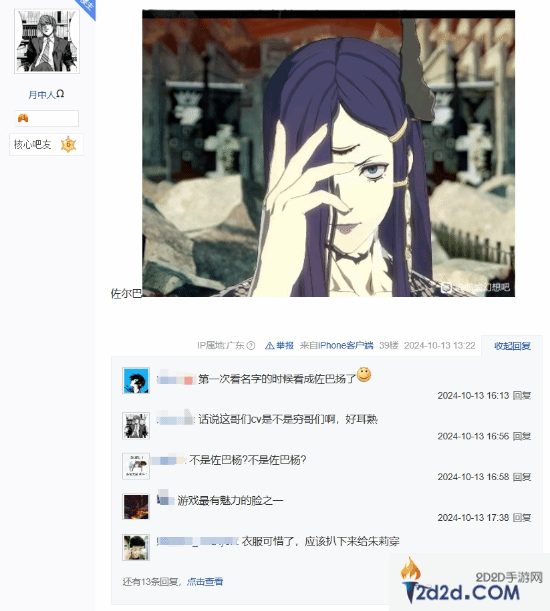This screenshot has height=611, width=550.
Task: Reply to the 16:13 comment
Action: [522, 396]
